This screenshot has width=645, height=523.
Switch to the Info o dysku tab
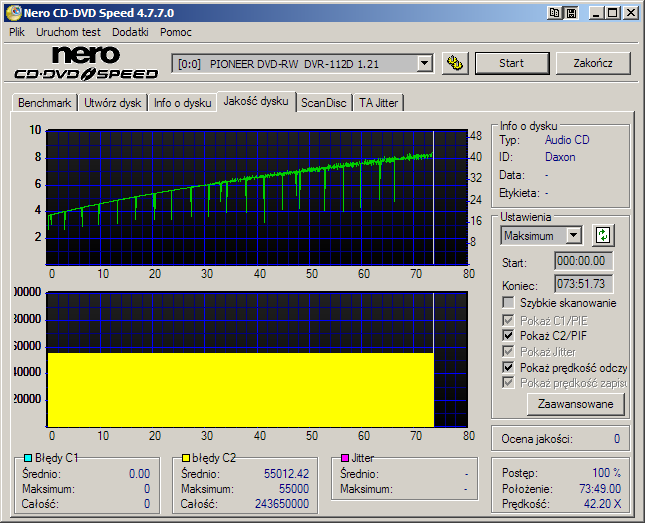tap(183, 103)
